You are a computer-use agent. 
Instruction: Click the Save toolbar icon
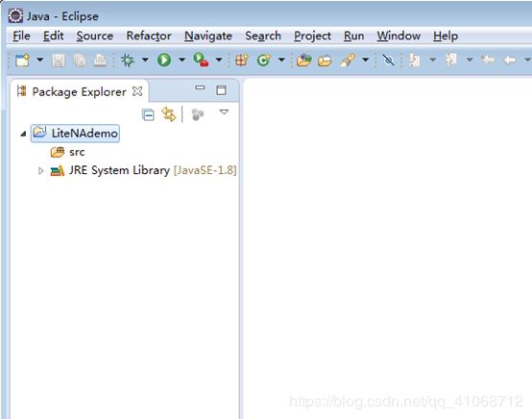(x=59, y=61)
